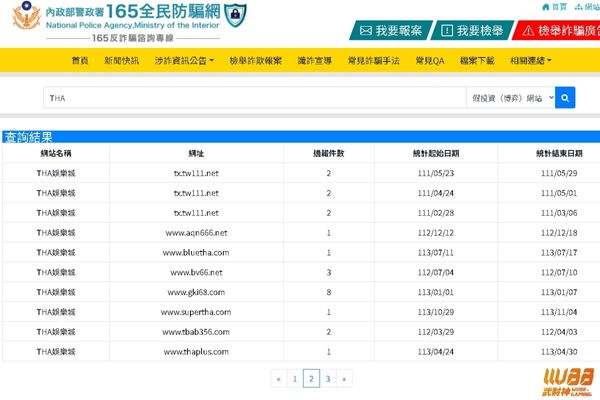Click the 統計起始日期 column header
Image resolution: width=600 pixels, height=400 pixels.
(436, 153)
